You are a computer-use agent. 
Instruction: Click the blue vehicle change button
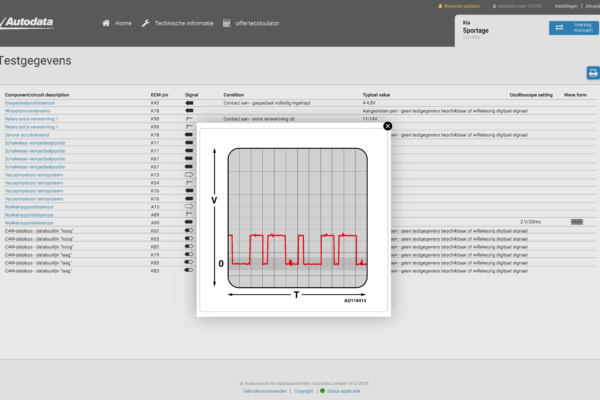pyautogui.click(x=573, y=29)
